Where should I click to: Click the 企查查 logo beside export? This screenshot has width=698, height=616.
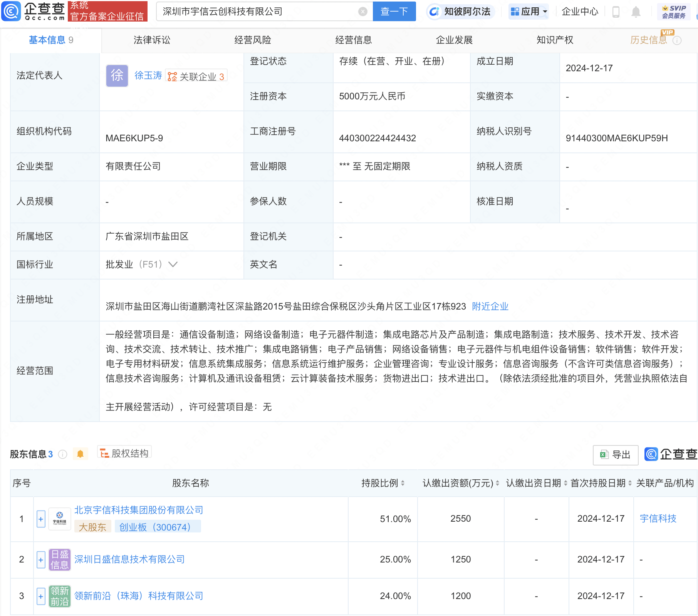[671, 454]
